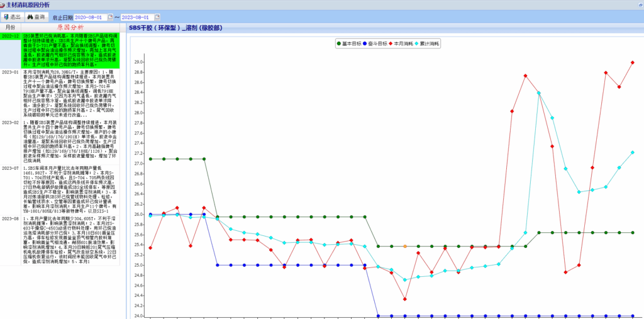Click the end date field 2023-08-01
The width and height of the screenshot is (644, 319).
pyautogui.click(x=135, y=17)
